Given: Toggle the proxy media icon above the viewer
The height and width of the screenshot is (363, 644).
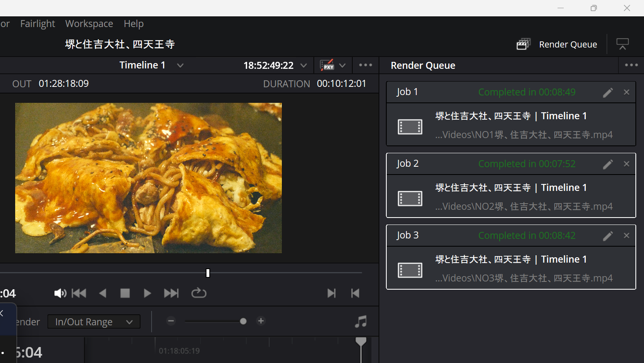Looking at the screenshot, I should pos(327,66).
